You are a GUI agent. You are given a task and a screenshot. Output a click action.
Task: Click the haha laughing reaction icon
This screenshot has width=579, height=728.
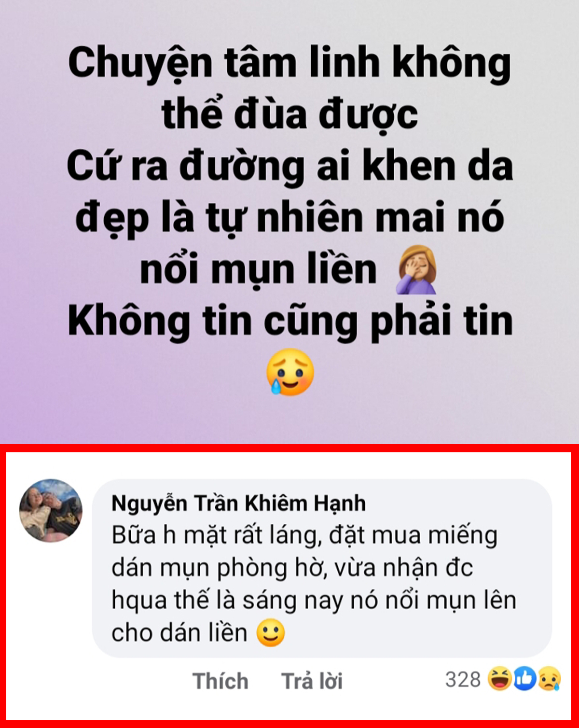(x=499, y=678)
